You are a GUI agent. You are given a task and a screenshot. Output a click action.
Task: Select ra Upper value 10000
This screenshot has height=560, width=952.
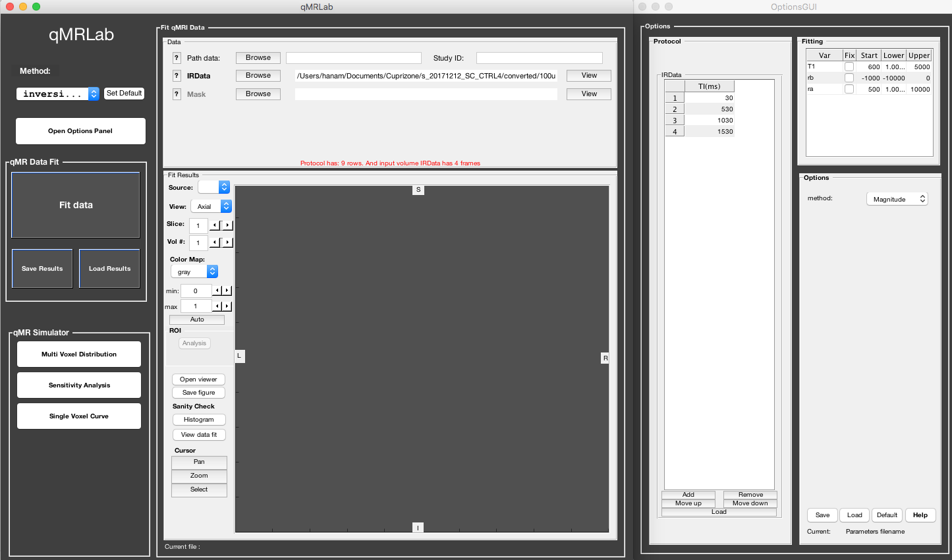[x=920, y=89]
